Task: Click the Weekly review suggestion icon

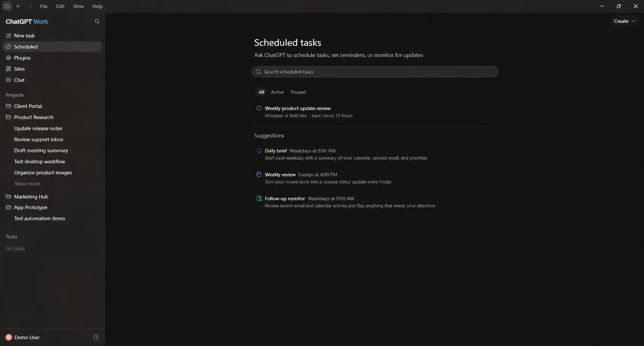Action: [259, 174]
